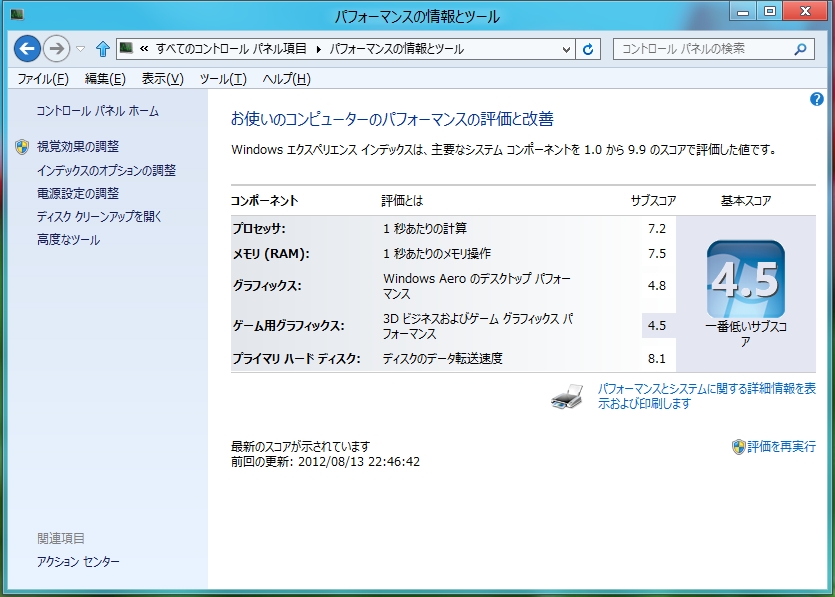This screenshot has width=835, height=597.
Task: Open the ツール(T) menu
Action: coord(223,79)
